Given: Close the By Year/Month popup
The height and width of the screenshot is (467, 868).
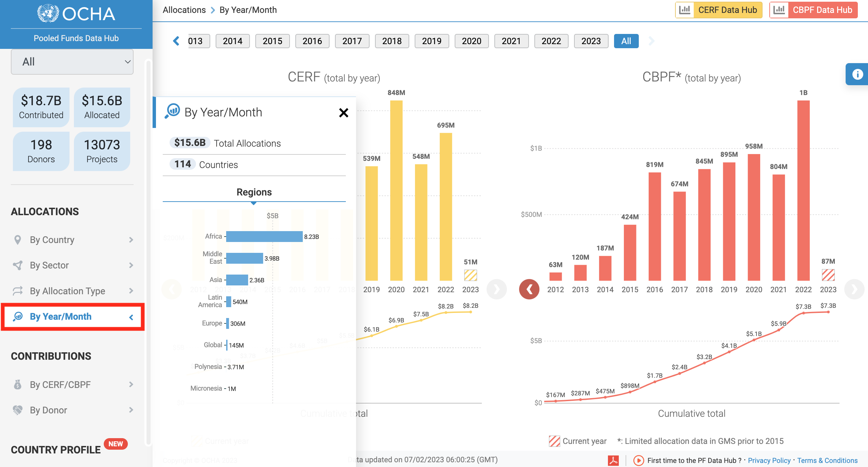Looking at the screenshot, I should [x=343, y=113].
